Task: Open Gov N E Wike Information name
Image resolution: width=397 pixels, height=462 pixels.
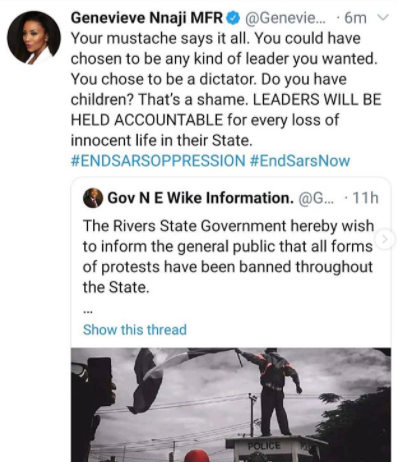Action: (201, 198)
